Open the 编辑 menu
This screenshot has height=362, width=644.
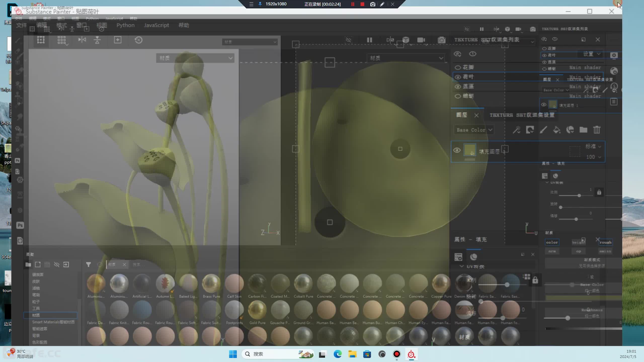pos(42,25)
